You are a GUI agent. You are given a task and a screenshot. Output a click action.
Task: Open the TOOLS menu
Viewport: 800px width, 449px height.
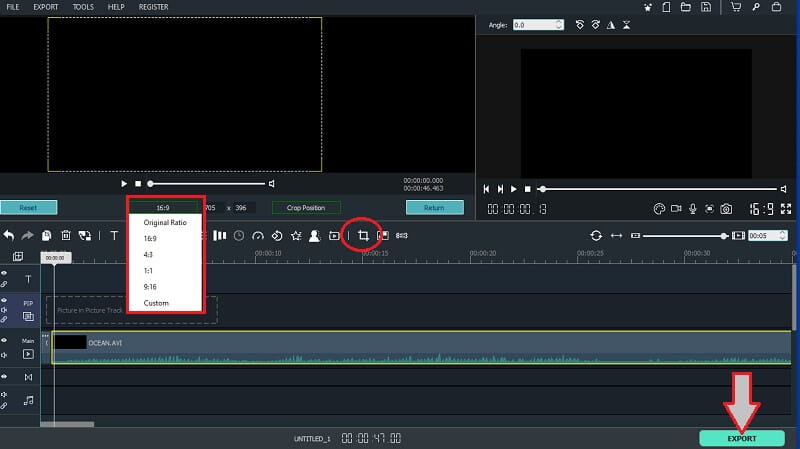point(83,7)
